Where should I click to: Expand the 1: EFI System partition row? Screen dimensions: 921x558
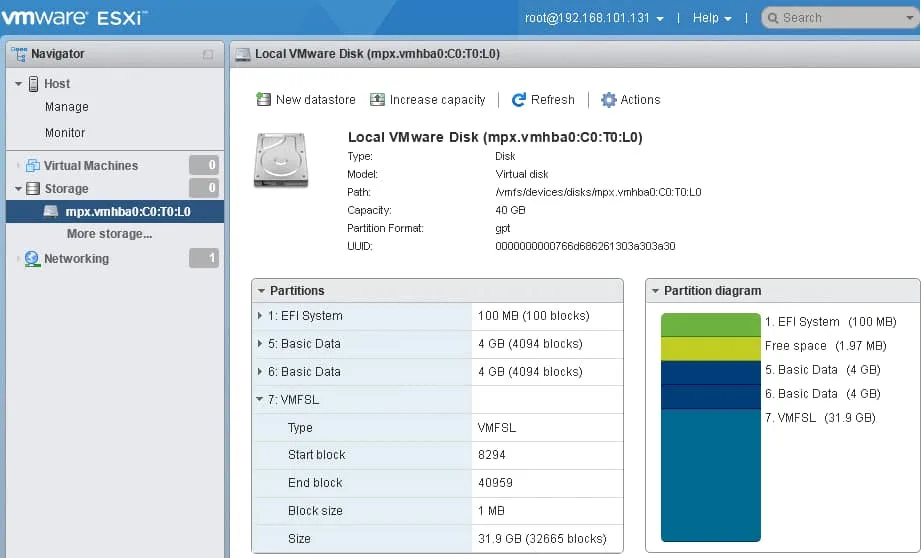(x=261, y=316)
